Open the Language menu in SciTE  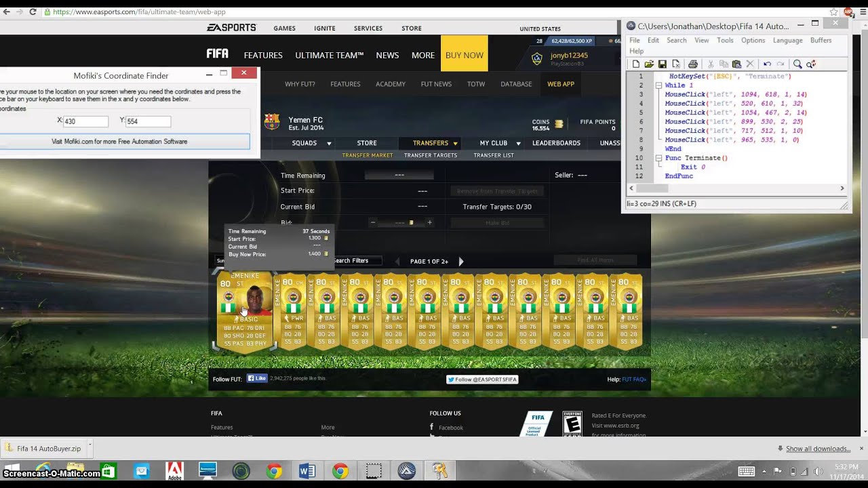point(788,40)
